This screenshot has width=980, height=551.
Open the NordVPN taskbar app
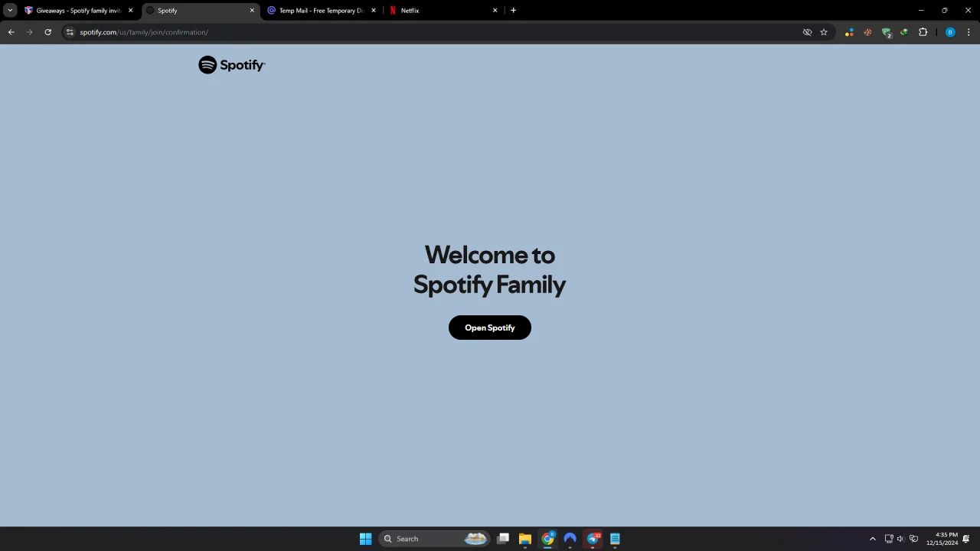(x=570, y=539)
